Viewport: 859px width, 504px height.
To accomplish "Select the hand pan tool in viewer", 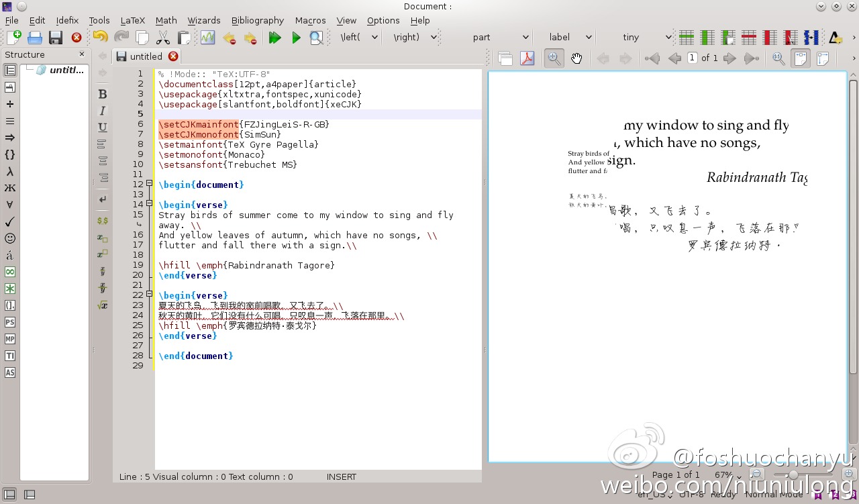I will 576,58.
